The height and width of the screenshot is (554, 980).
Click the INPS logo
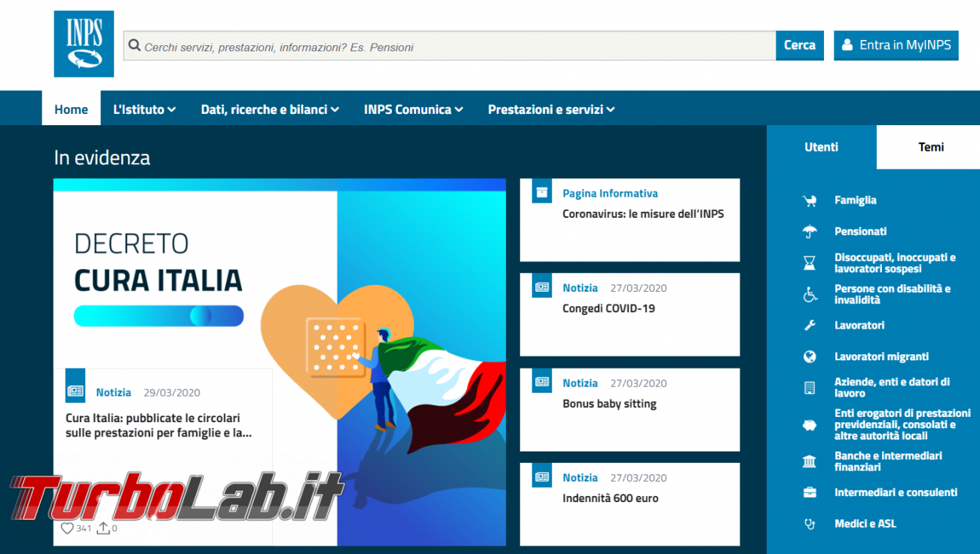[84, 44]
